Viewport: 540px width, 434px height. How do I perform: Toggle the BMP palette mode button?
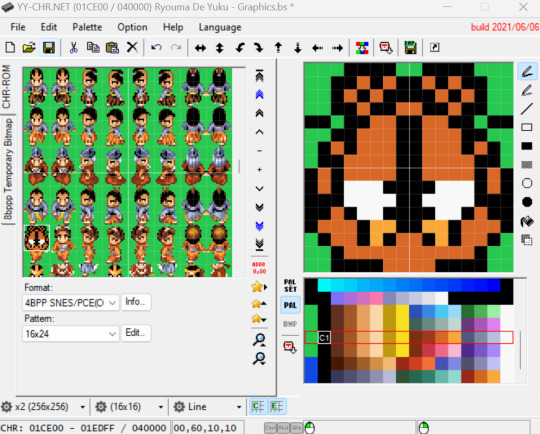pyautogui.click(x=290, y=324)
